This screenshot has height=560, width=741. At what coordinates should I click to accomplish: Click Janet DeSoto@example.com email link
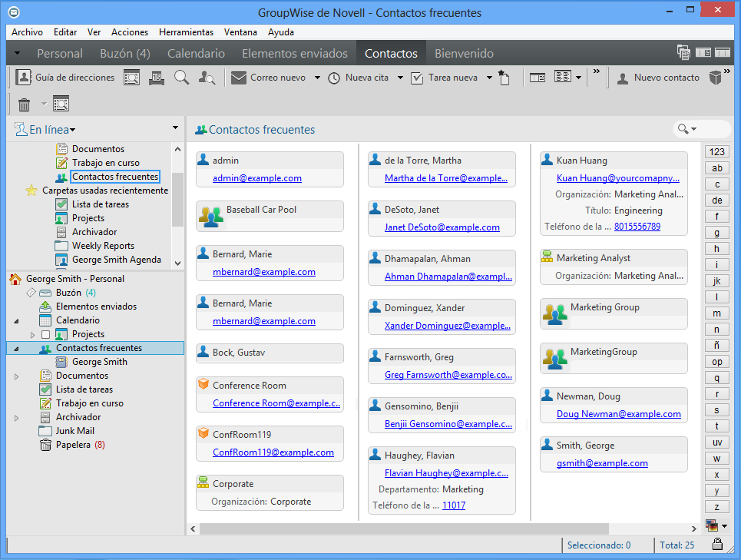coord(442,227)
